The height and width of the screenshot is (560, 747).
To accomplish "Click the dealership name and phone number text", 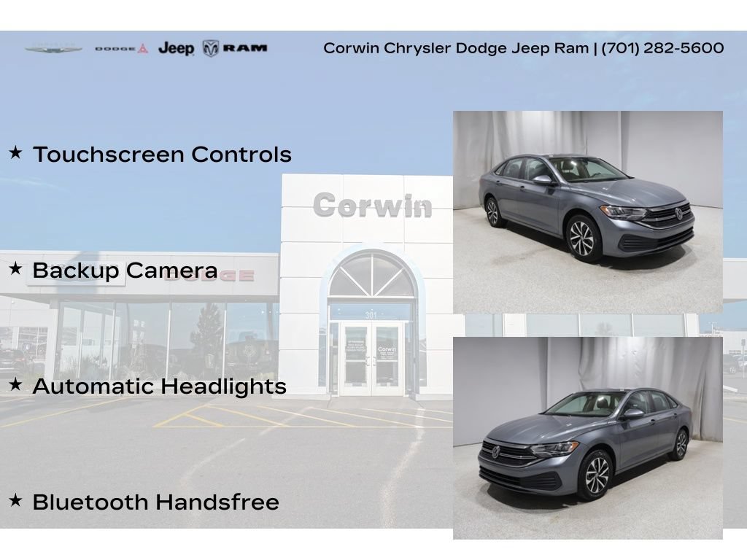I will click(x=524, y=48).
